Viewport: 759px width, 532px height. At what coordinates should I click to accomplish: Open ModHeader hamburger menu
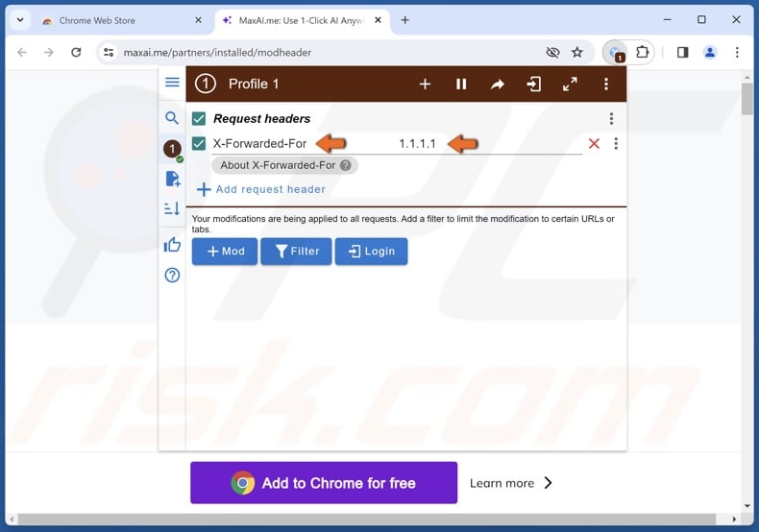click(172, 83)
